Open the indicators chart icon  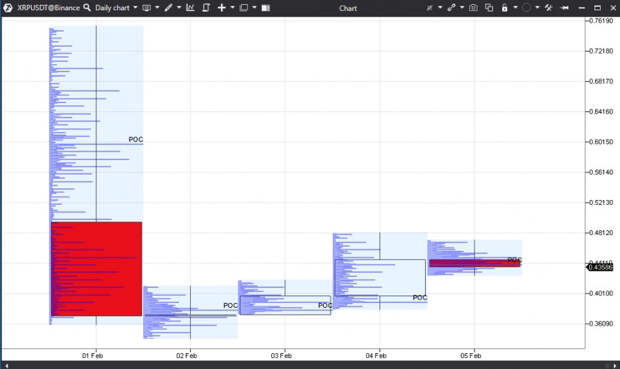pos(190,8)
